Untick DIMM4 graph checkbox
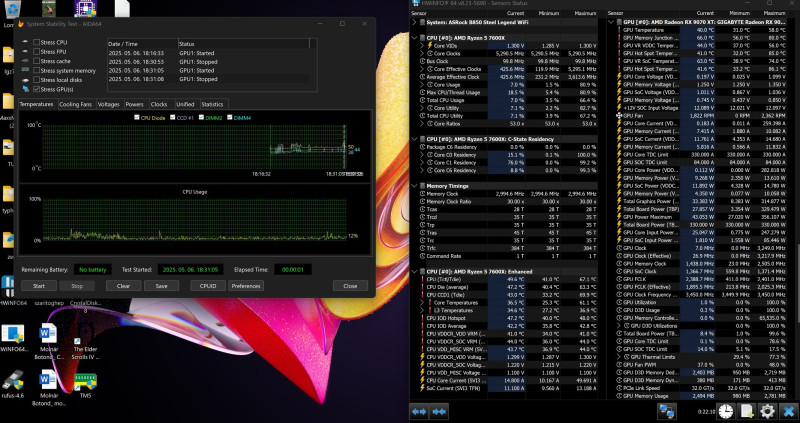 point(230,117)
